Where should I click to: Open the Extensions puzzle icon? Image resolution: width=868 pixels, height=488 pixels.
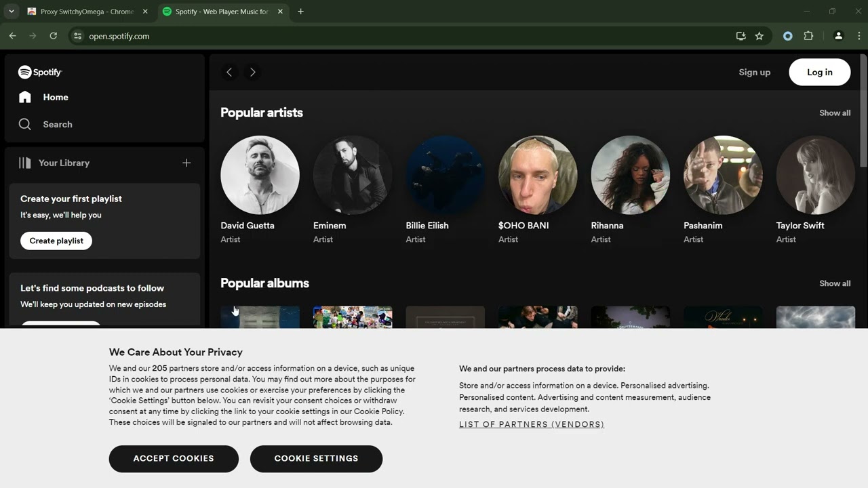pos(808,36)
